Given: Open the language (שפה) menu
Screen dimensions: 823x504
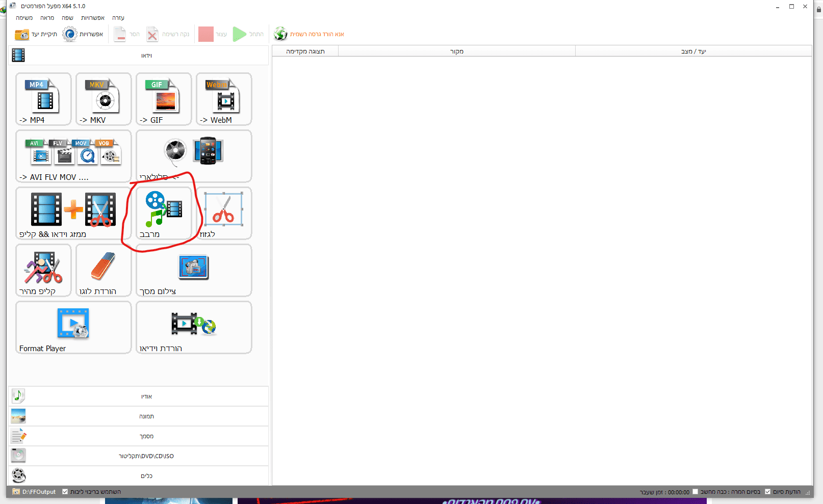Looking at the screenshot, I should point(68,18).
